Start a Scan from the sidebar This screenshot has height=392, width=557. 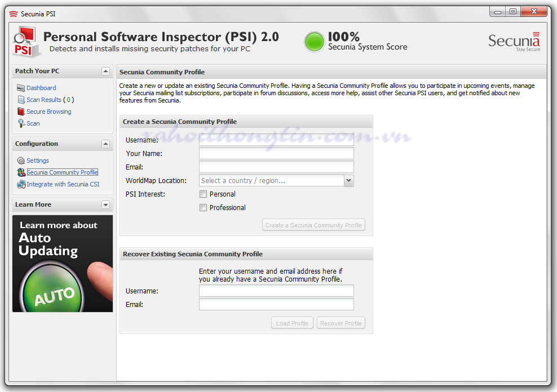click(33, 123)
